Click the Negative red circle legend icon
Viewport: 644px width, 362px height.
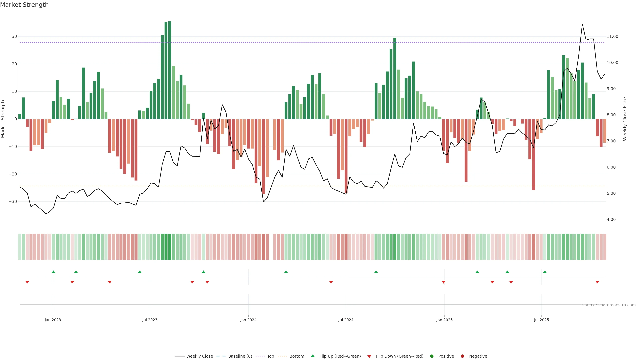point(462,356)
